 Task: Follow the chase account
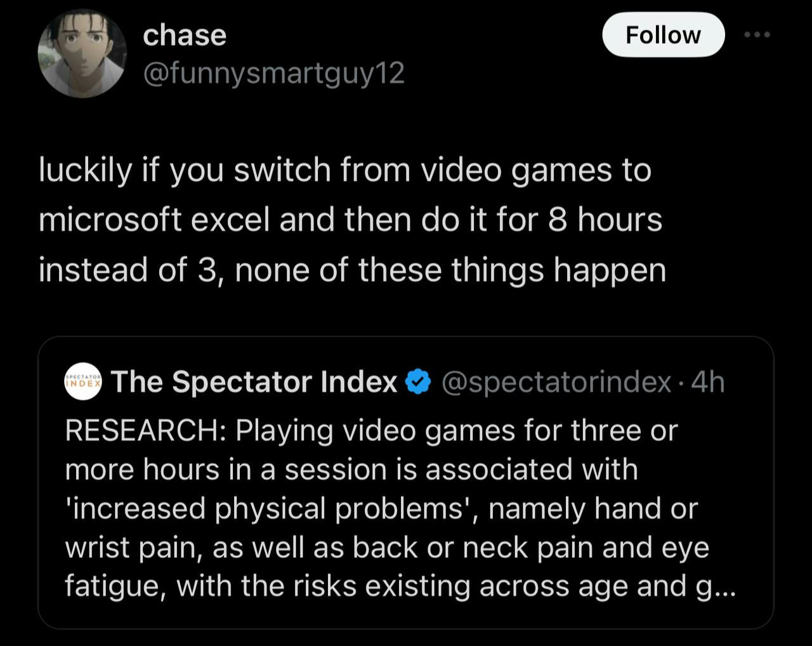(663, 35)
